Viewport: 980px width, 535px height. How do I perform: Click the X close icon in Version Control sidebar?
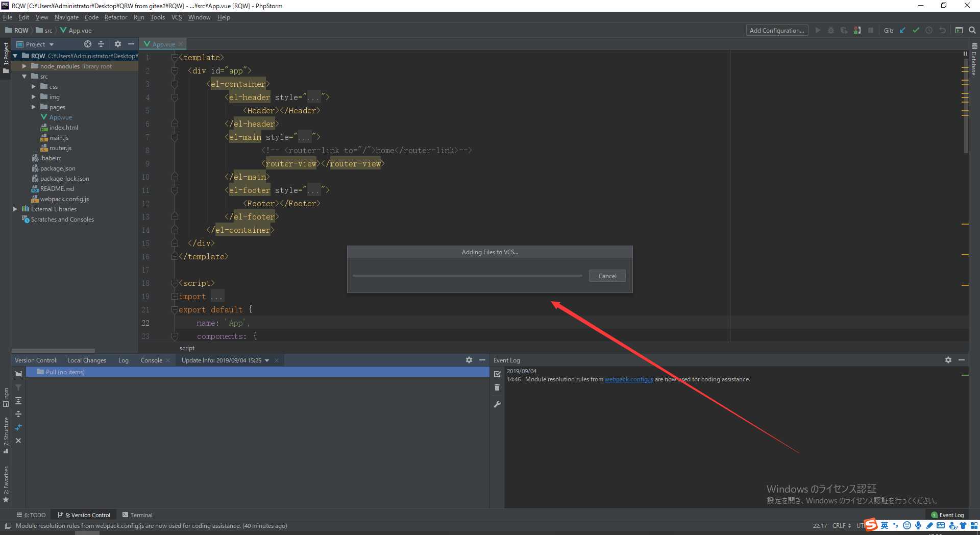pyautogui.click(x=18, y=441)
